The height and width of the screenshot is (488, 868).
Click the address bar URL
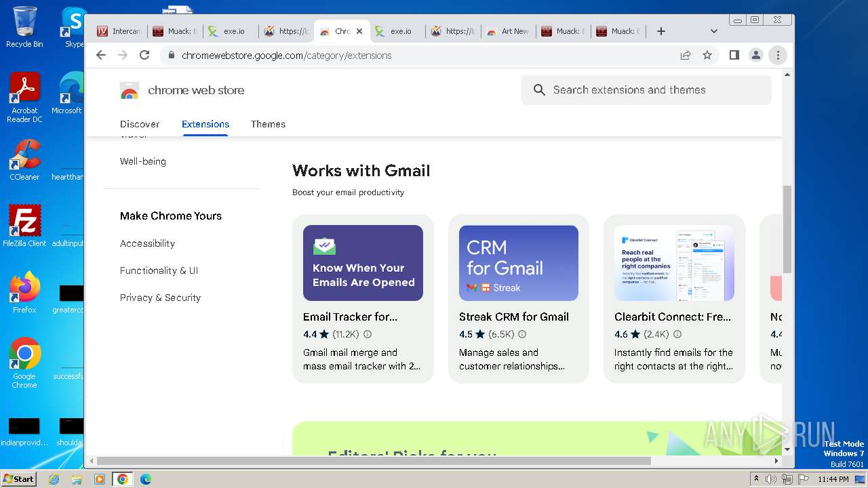pos(287,56)
